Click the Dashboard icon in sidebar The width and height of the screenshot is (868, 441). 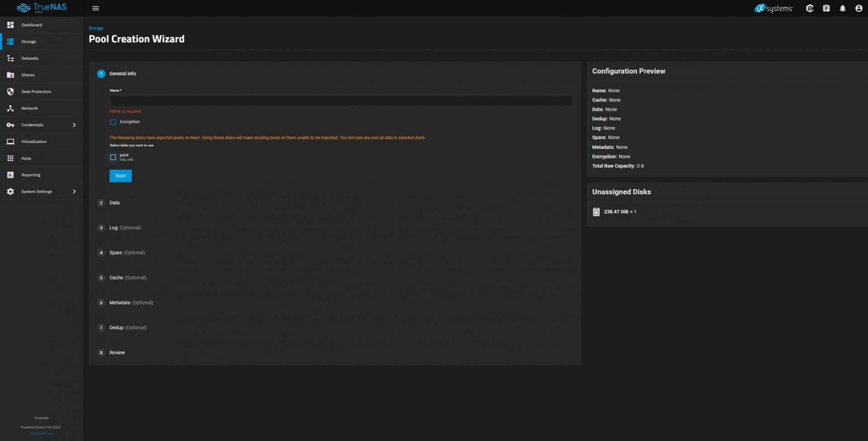10,25
